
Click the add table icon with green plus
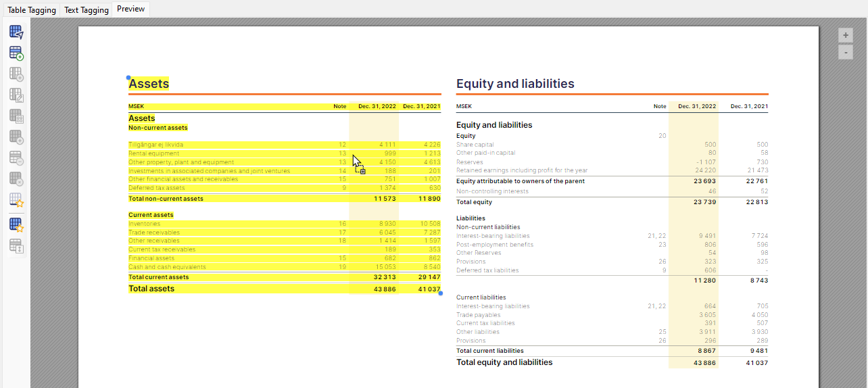tap(16, 53)
